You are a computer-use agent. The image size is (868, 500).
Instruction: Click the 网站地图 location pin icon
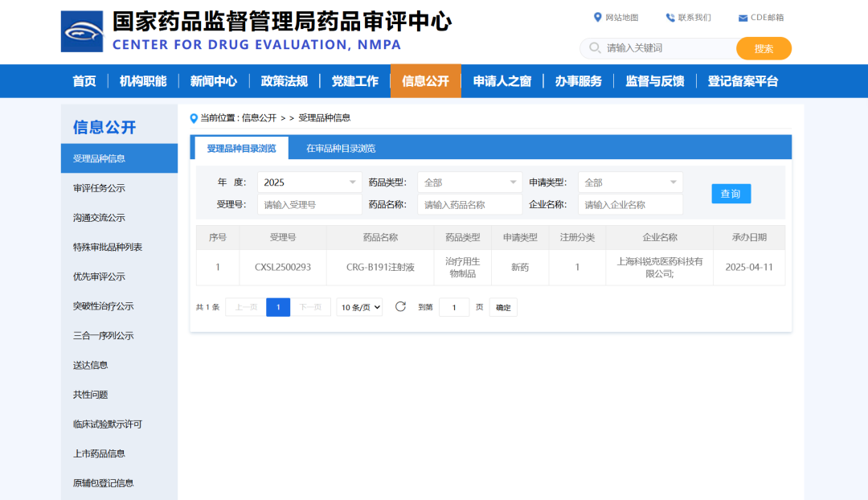click(x=597, y=16)
